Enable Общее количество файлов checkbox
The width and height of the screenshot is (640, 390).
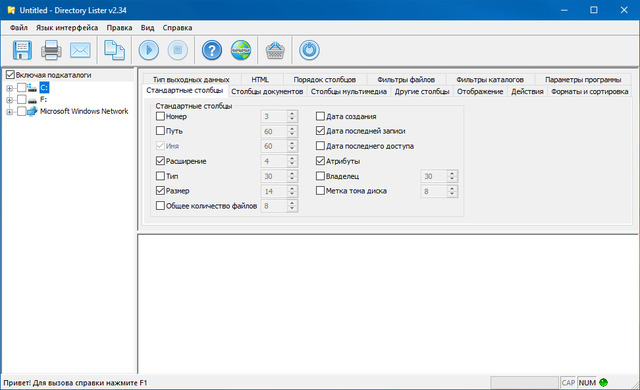coord(160,206)
